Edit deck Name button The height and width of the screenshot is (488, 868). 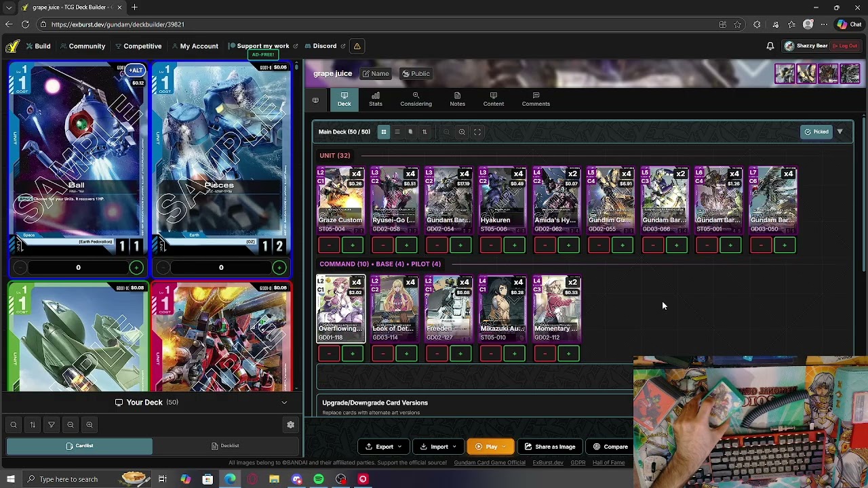coord(376,74)
